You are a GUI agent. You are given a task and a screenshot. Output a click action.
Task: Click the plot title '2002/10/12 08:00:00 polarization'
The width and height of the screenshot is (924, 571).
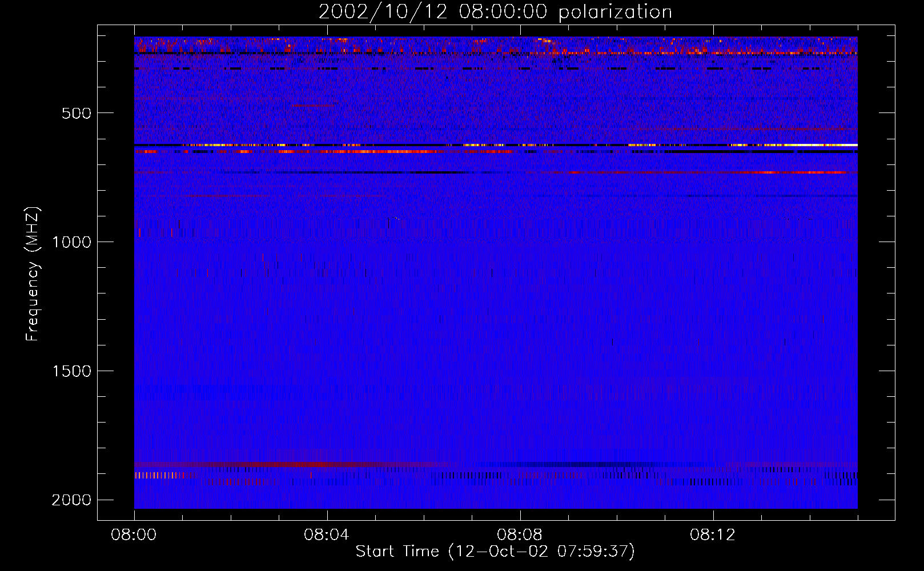click(495, 12)
